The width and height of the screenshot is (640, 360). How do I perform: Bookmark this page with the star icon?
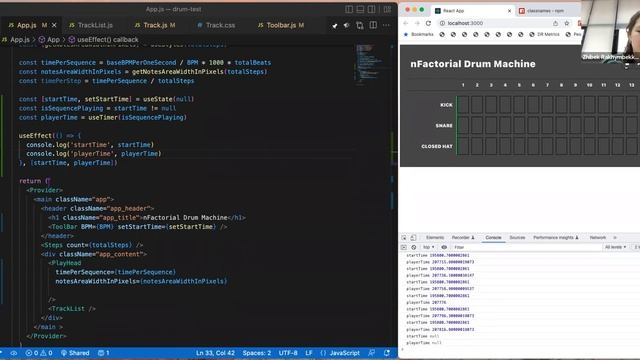(567, 23)
